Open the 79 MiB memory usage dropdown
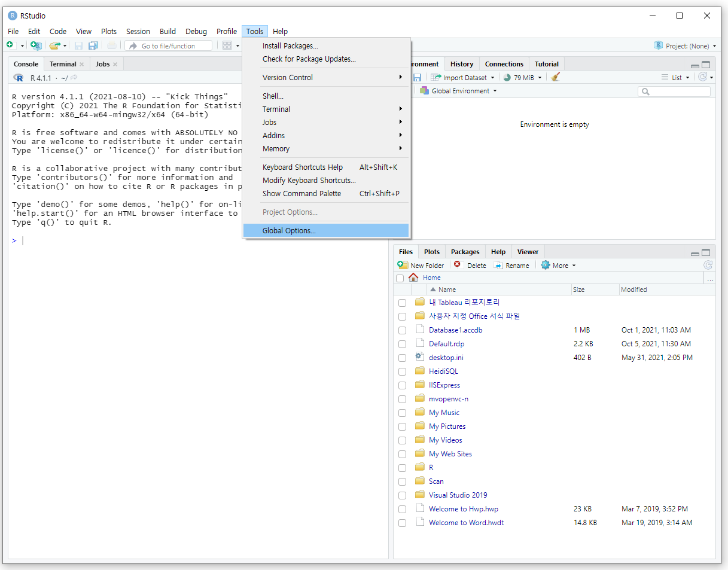The width and height of the screenshot is (728, 570). [522, 77]
